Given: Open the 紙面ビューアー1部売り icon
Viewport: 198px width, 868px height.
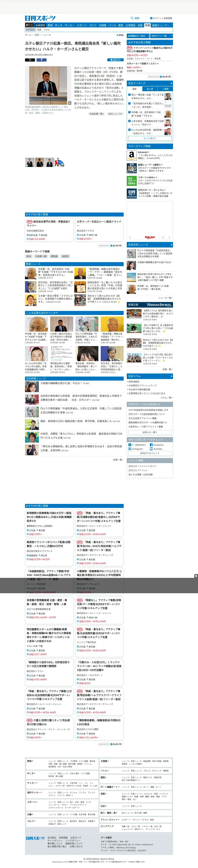Looking at the screenshot, I should 132,168.
